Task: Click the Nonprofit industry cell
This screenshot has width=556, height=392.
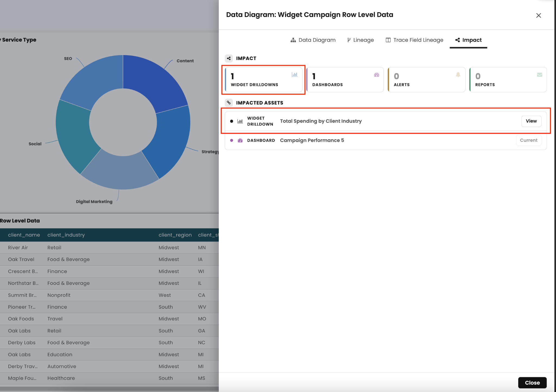Action: (59, 295)
